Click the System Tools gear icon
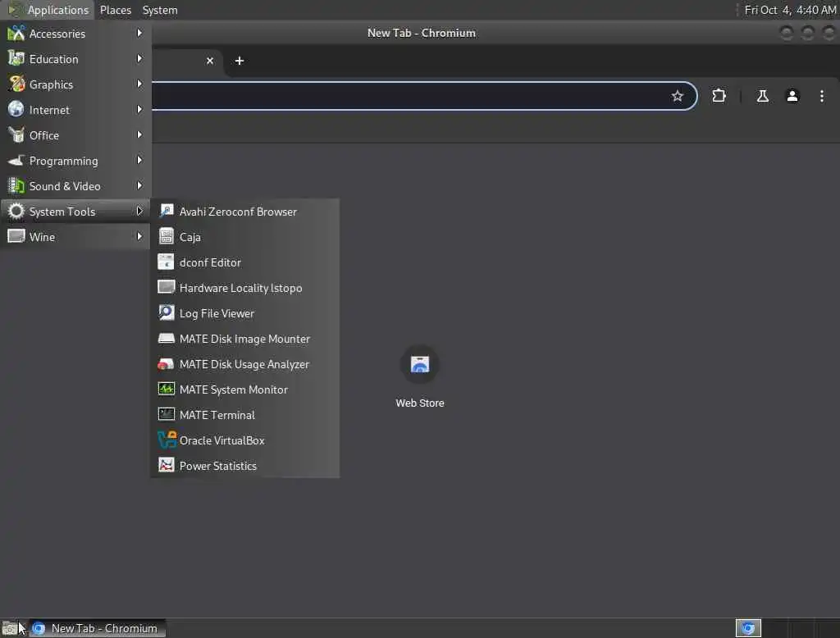 16,211
